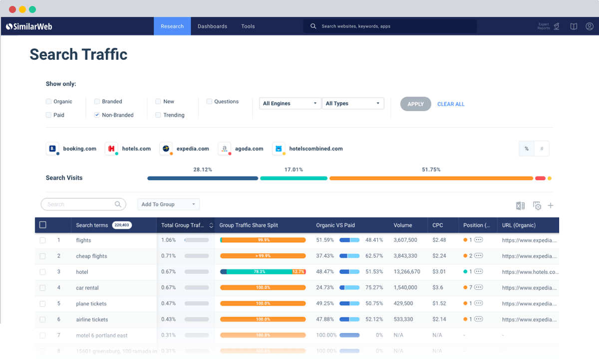This screenshot has height=364, width=599.
Task: Open the All Engines dropdown
Action: (x=290, y=103)
